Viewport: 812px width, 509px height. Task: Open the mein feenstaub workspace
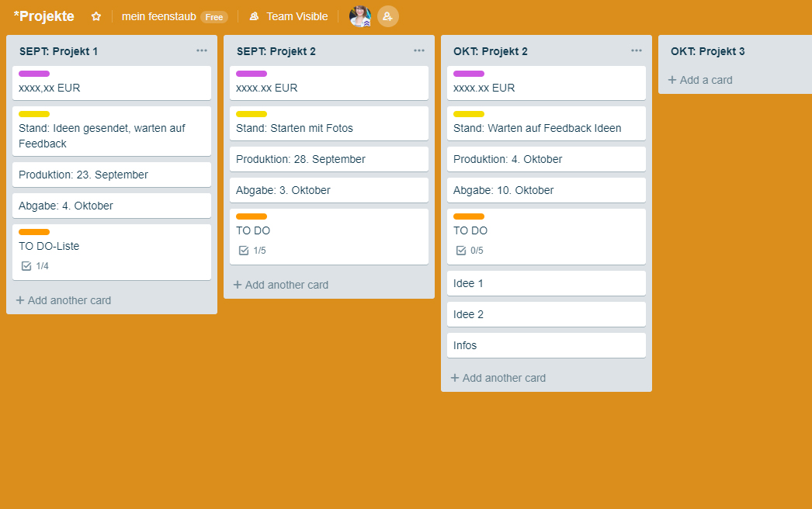[158, 16]
